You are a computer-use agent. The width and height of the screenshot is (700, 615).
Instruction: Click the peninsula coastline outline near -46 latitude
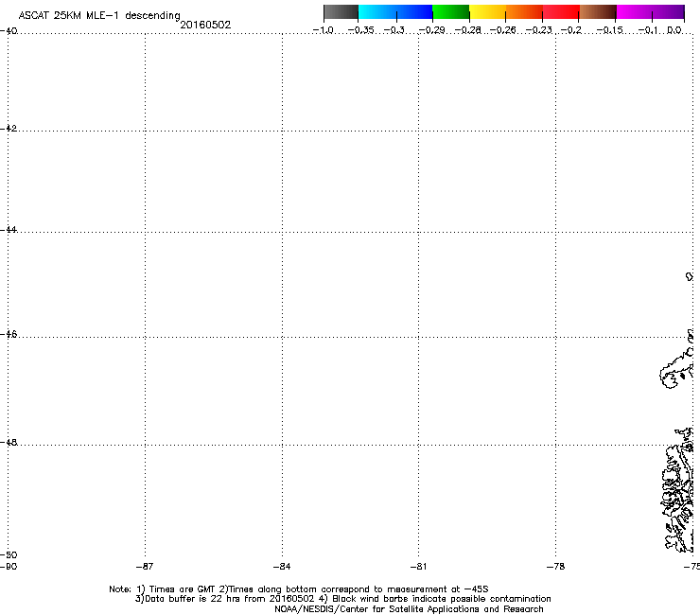coord(676,368)
